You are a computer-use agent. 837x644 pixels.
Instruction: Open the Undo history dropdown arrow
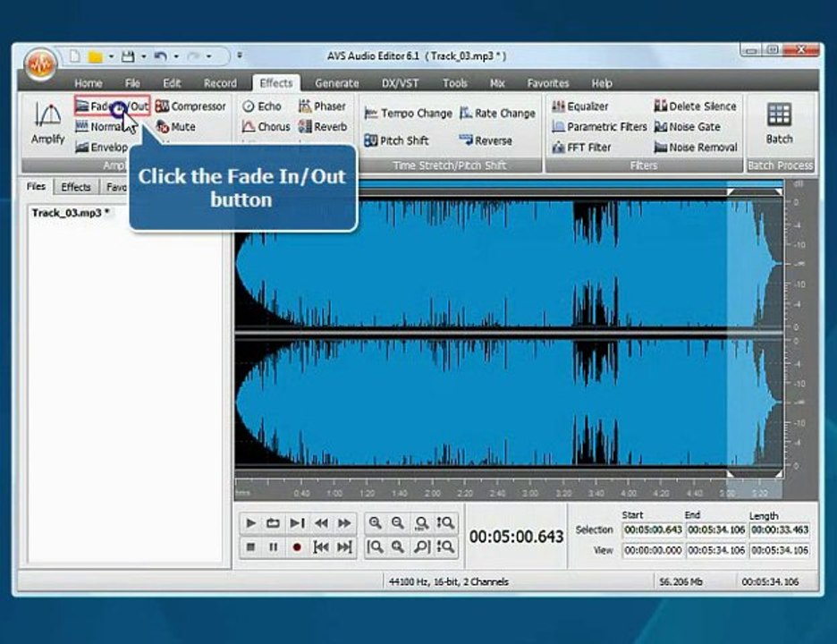click(x=176, y=56)
